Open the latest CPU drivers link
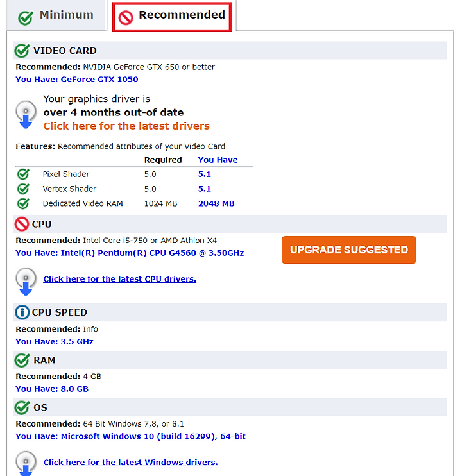462x476 pixels. (119, 279)
